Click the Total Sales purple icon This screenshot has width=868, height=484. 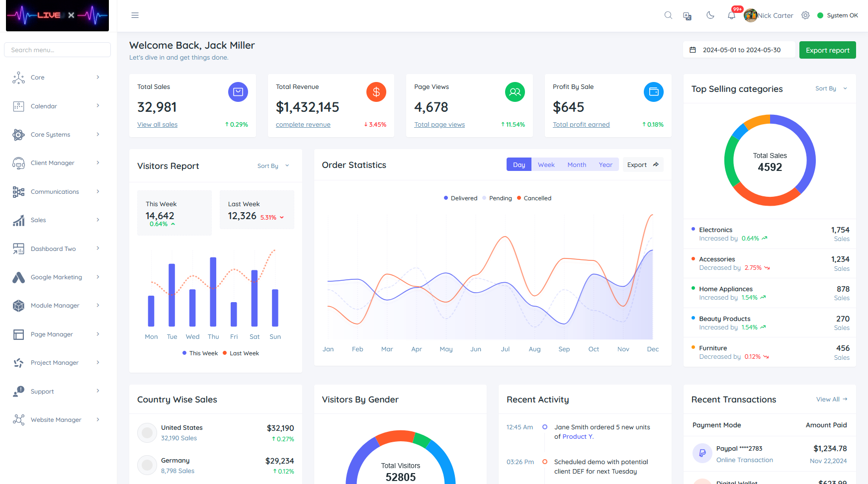click(x=238, y=92)
